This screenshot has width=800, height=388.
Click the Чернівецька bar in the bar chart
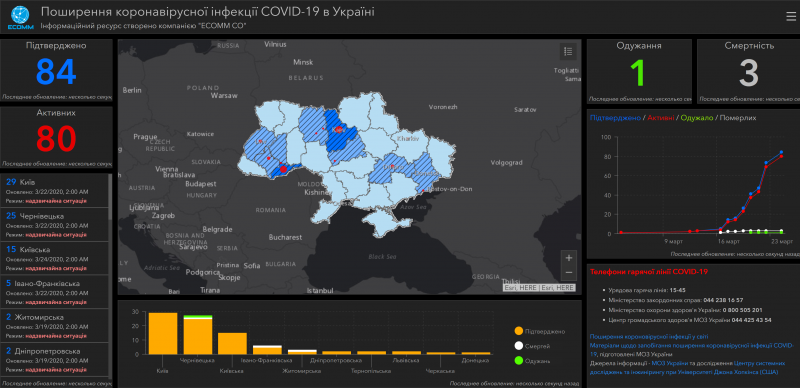198,335
